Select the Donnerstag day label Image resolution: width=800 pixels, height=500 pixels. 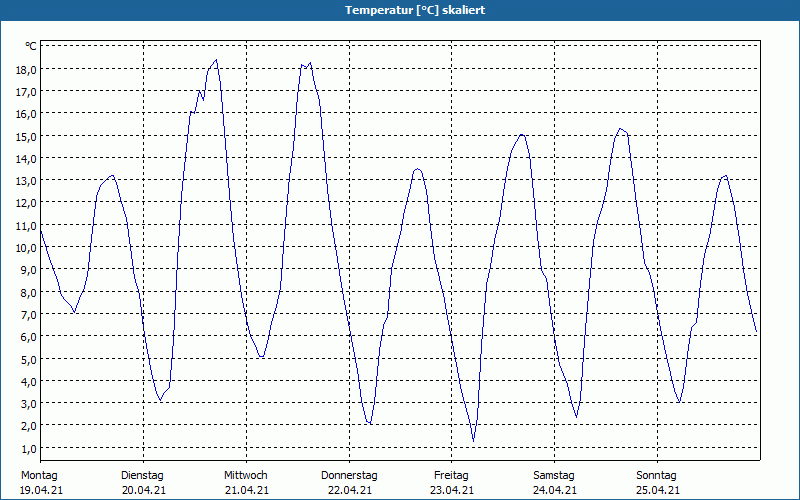[x=349, y=475]
